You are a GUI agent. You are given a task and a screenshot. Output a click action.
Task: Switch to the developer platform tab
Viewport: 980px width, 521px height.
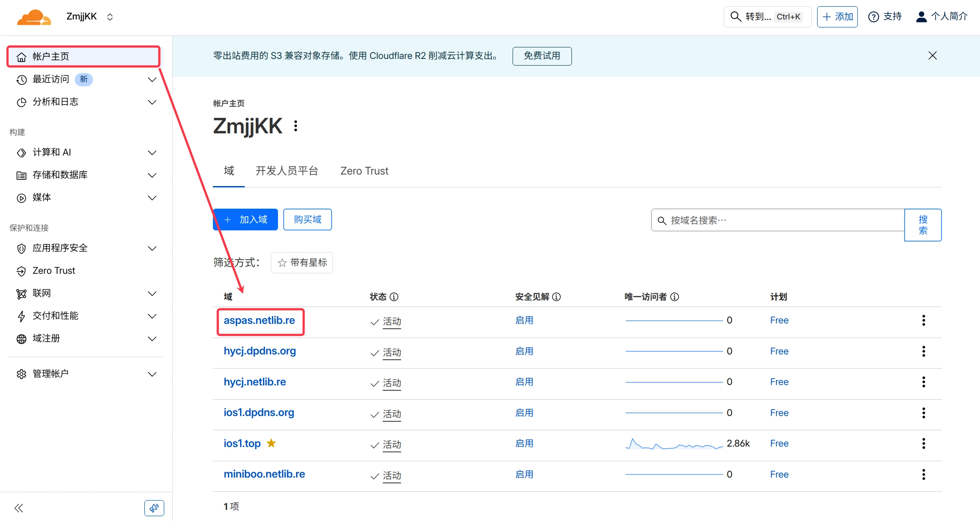pyautogui.click(x=286, y=171)
